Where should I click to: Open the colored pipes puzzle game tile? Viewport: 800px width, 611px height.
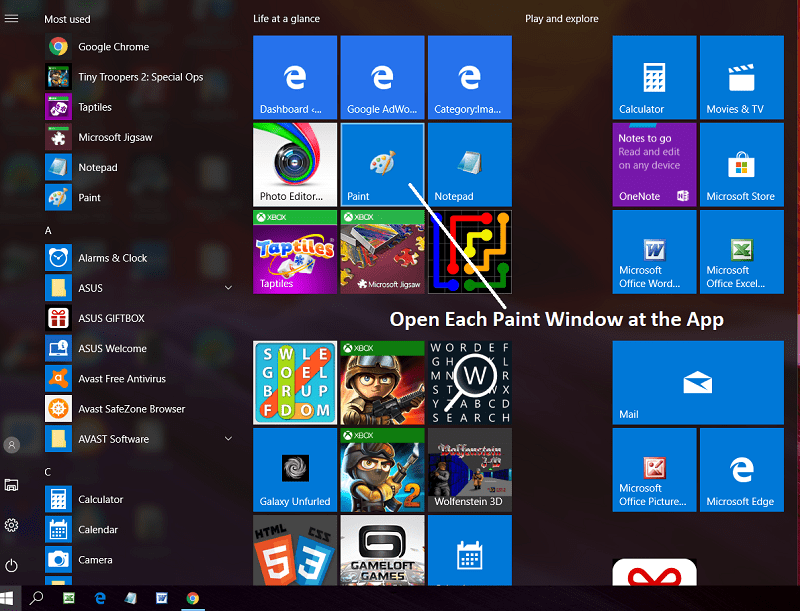[469, 252]
